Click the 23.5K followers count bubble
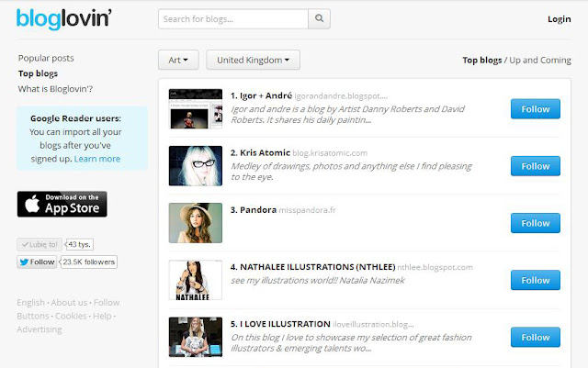This screenshot has height=368, width=588. pos(89,262)
